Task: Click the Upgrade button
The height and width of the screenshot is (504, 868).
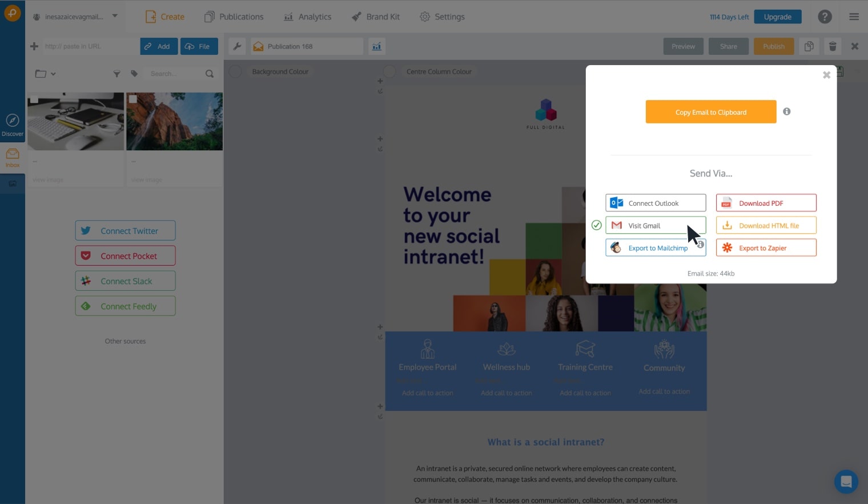Action: pyautogui.click(x=777, y=17)
